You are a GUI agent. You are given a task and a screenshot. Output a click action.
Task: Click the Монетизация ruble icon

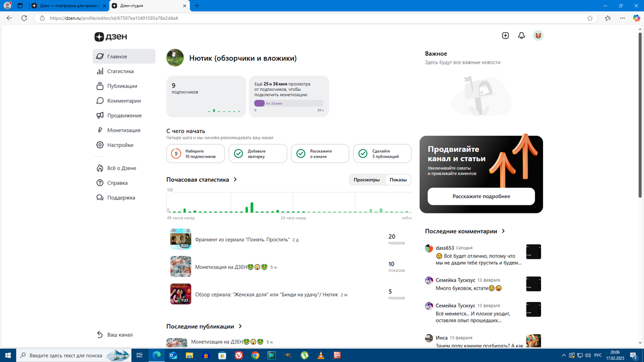click(x=100, y=130)
